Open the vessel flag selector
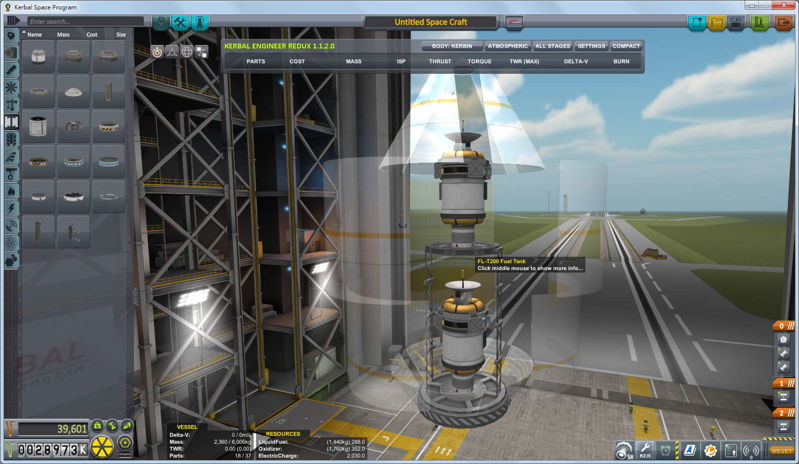Viewport: 799px width, 464px height. [x=514, y=22]
